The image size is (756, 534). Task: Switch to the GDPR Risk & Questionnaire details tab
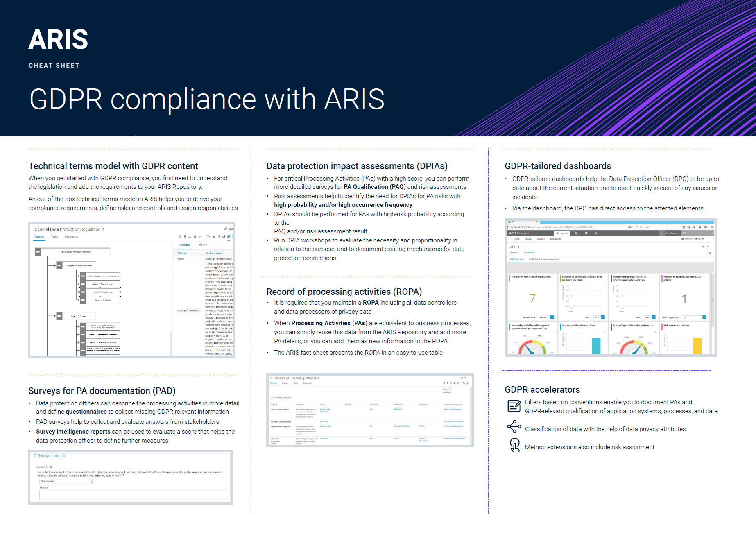(x=544, y=259)
